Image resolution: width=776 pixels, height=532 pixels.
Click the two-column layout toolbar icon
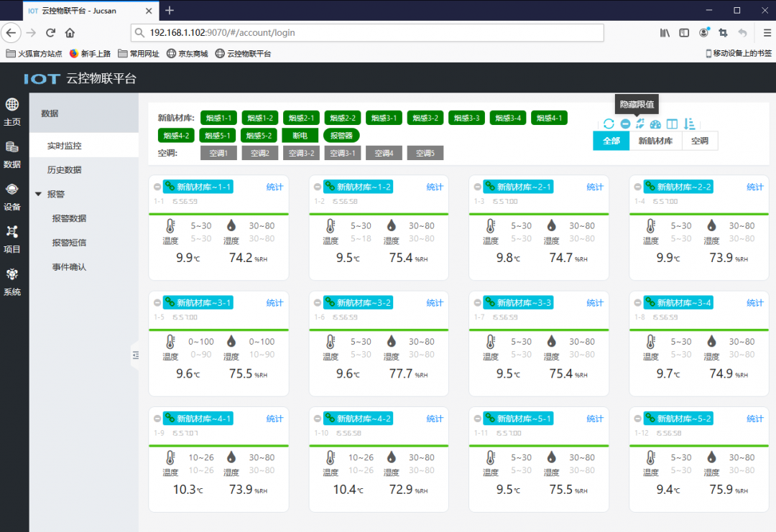(x=672, y=124)
